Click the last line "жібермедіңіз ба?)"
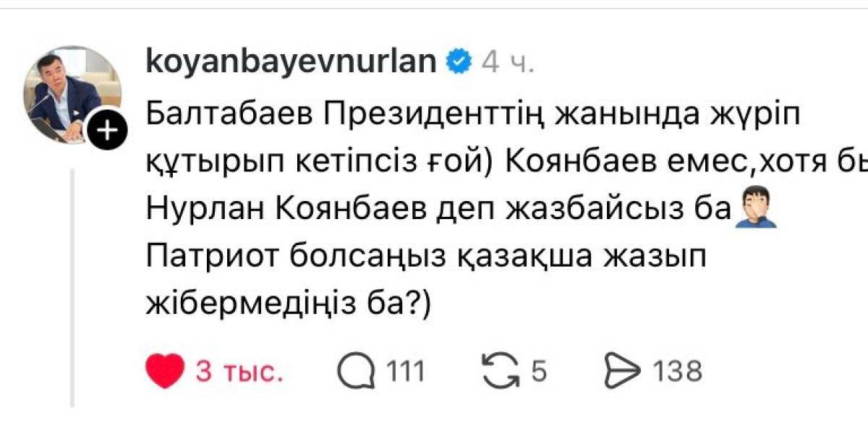This screenshot has width=868, height=428. click(288, 306)
